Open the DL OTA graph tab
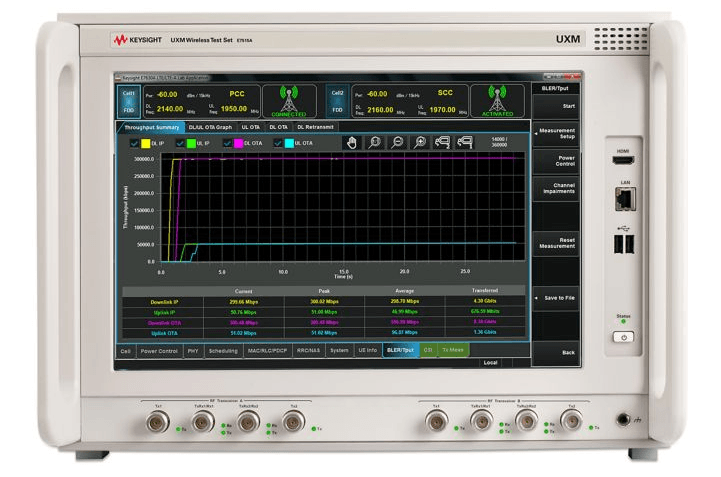Viewport: 721px width, 477px height. [x=278, y=127]
